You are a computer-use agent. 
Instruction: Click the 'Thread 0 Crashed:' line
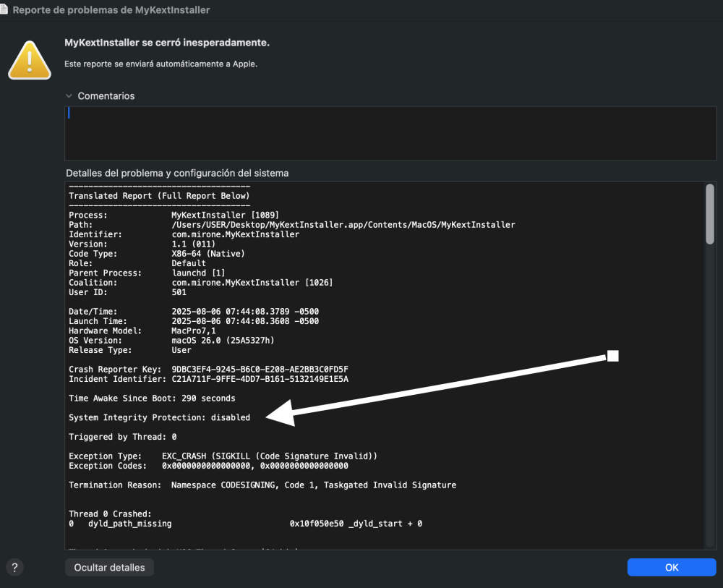tap(110, 514)
